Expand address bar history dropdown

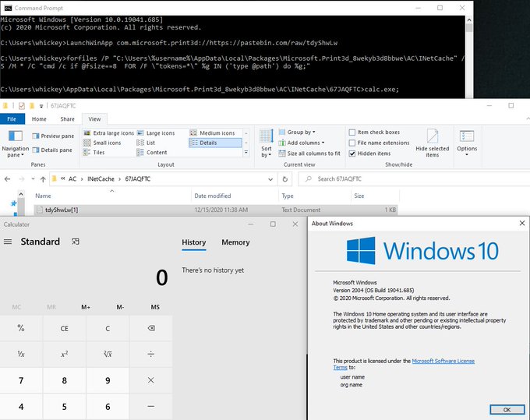click(x=270, y=179)
